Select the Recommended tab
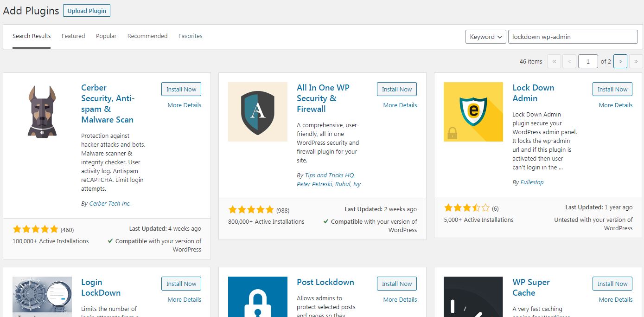The image size is (644, 317). coord(147,36)
